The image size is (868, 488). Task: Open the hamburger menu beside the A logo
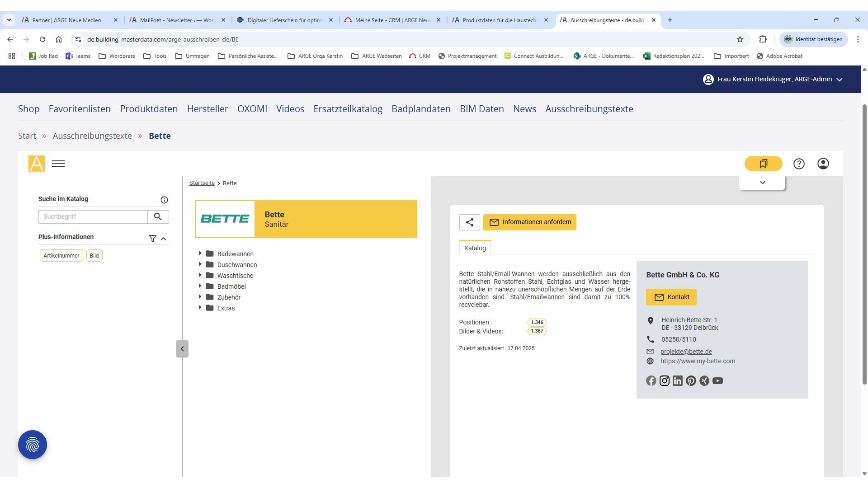click(x=58, y=163)
